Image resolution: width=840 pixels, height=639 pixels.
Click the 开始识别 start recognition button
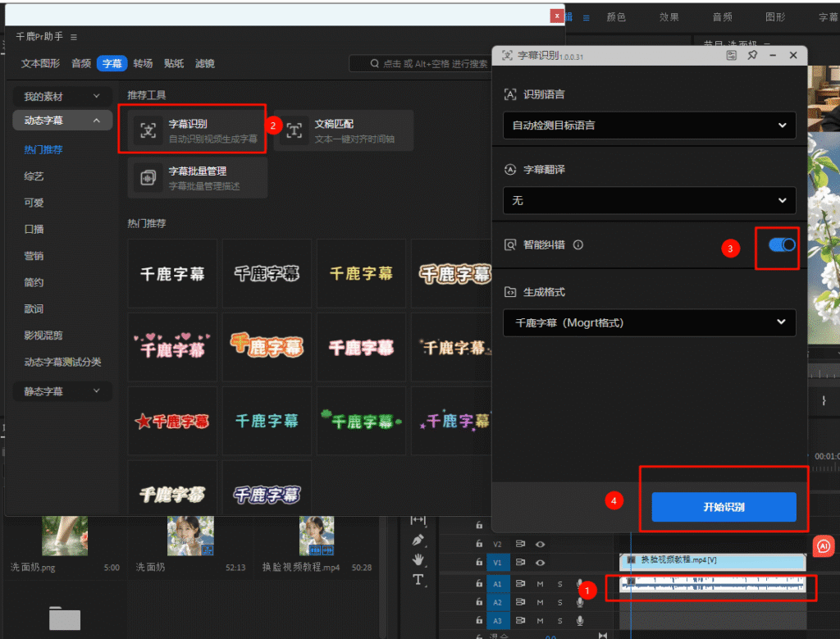coord(724,507)
